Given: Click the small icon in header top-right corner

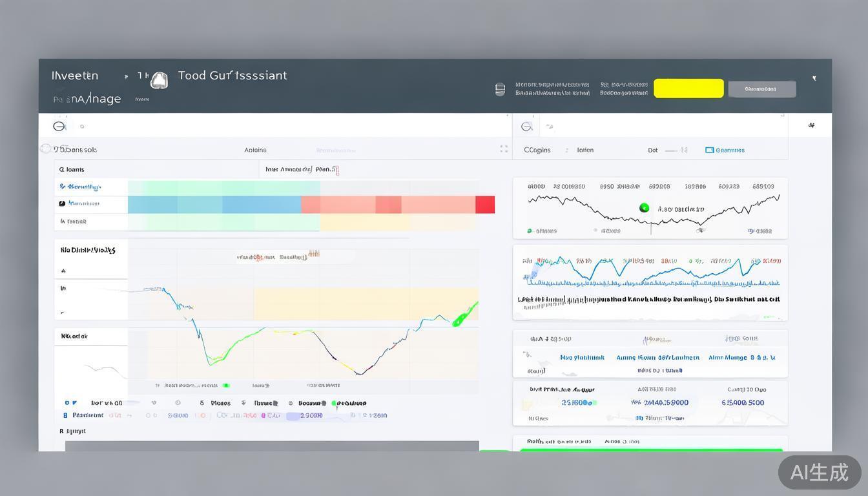Looking at the screenshot, I should pyautogui.click(x=814, y=78).
